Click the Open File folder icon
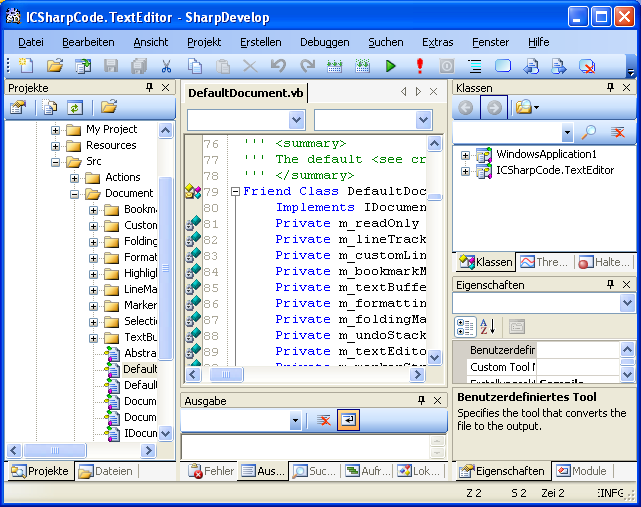 point(54,66)
